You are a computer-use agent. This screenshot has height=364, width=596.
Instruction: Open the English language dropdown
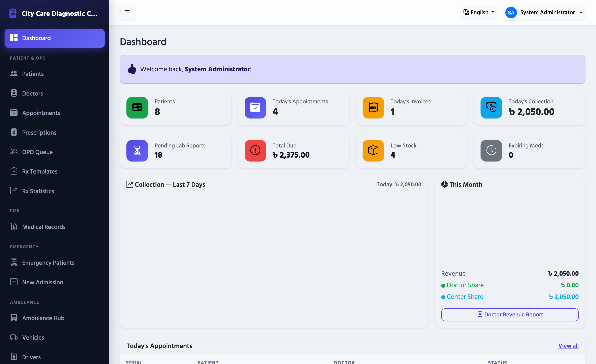(x=479, y=12)
